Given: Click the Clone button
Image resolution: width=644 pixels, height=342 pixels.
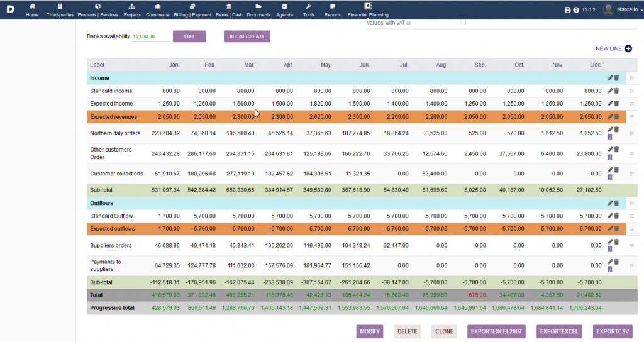Looking at the screenshot, I should (444, 331).
